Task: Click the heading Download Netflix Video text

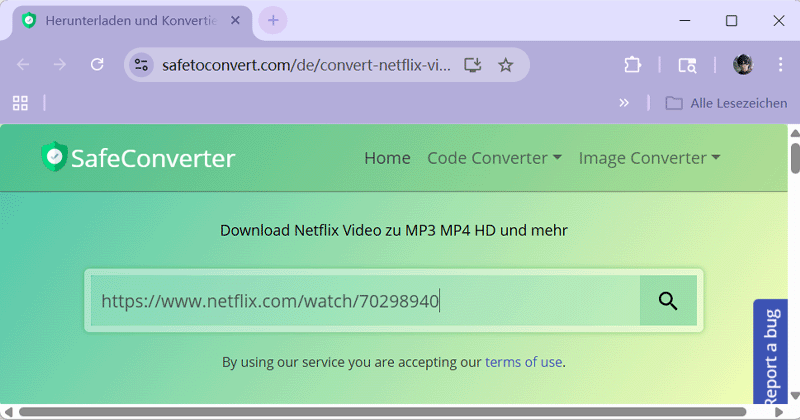Action: pyautogui.click(x=393, y=231)
